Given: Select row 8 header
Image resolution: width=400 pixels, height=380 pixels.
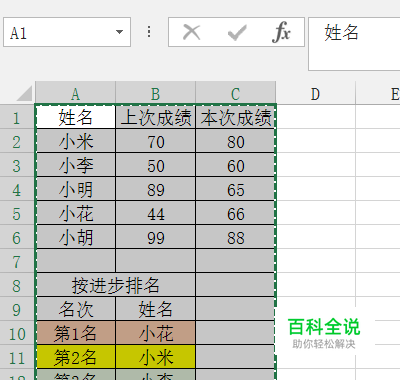Looking at the screenshot, I should pyautogui.click(x=17, y=286).
